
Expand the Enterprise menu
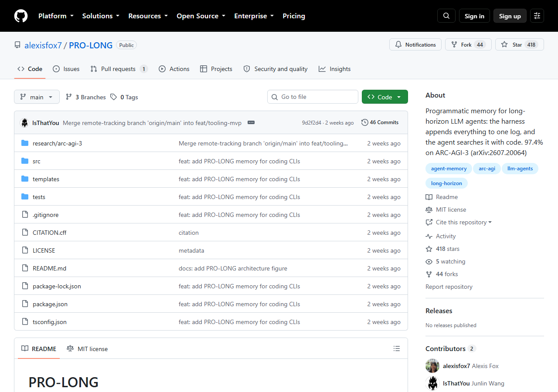click(254, 16)
